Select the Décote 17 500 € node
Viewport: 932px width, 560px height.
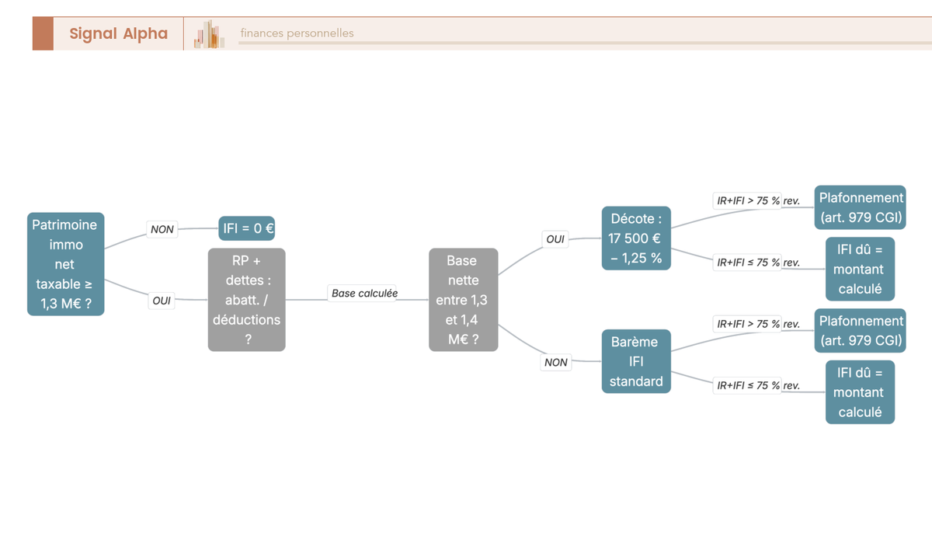(x=636, y=238)
